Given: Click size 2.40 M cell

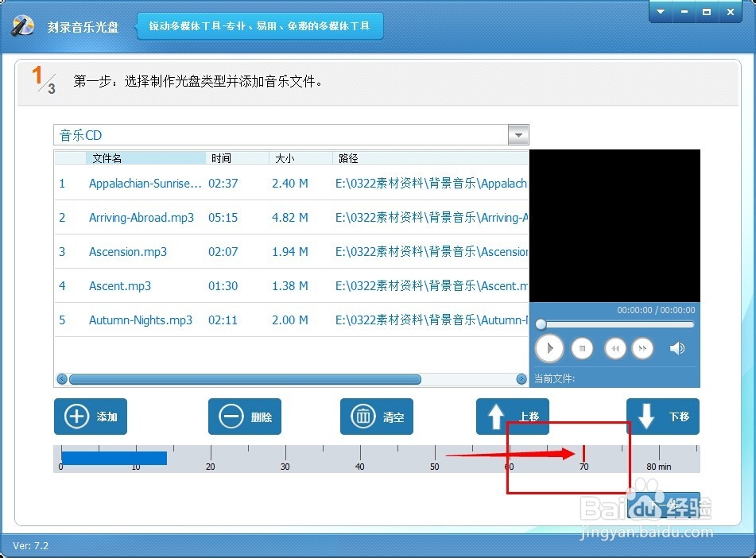Looking at the screenshot, I should click(x=290, y=184).
